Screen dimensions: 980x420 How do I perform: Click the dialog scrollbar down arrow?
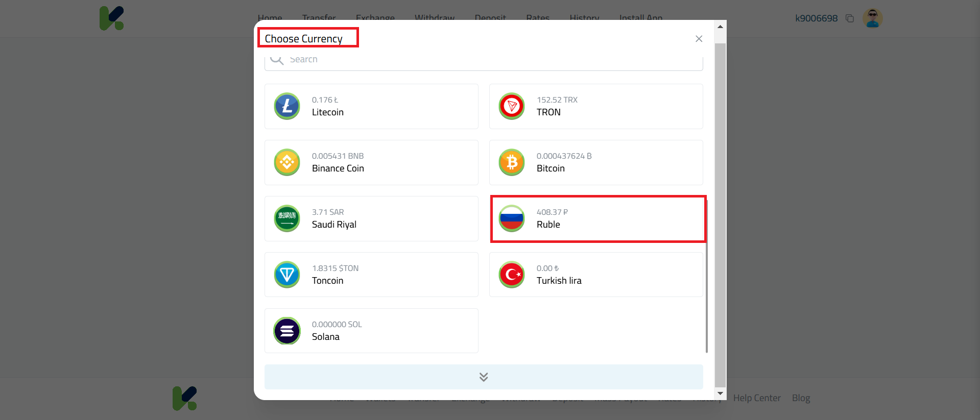point(720,393)
